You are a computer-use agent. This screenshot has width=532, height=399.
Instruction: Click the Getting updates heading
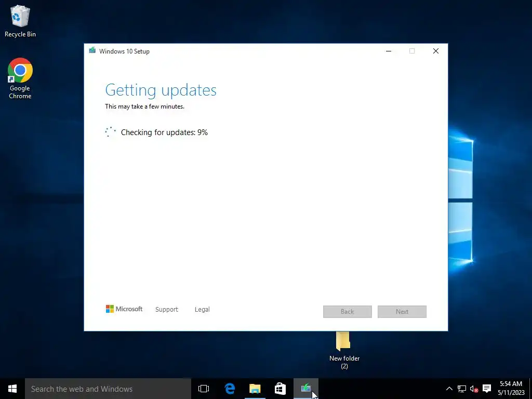pyautogui.click(x=161, y=90)
